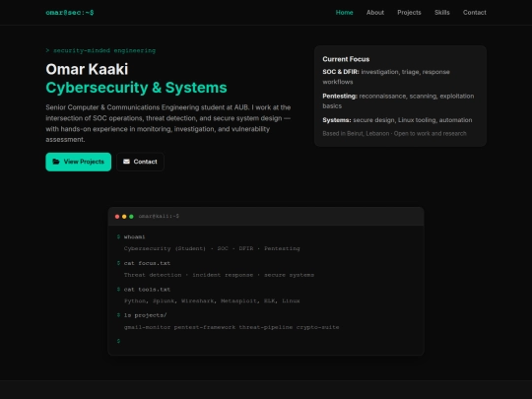Click the red terminal window dot
532x399 pixels.
click(x=117, y=217)
